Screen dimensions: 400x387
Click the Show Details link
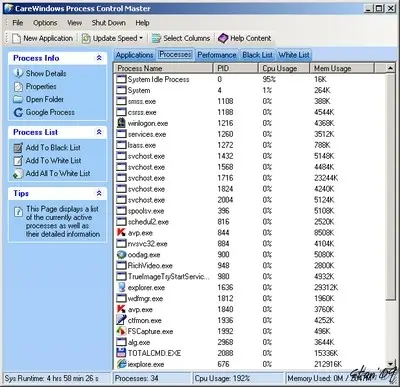(46, 73)
